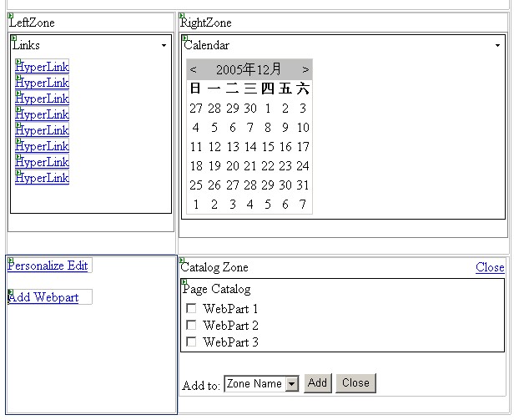This screenshot has height=420, width=519.
Task: Select December 8 in the calendar
Action: point(268,128)
